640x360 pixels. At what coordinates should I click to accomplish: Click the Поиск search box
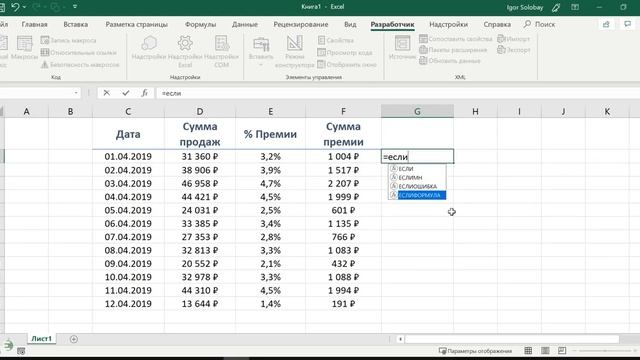[540, 24]
